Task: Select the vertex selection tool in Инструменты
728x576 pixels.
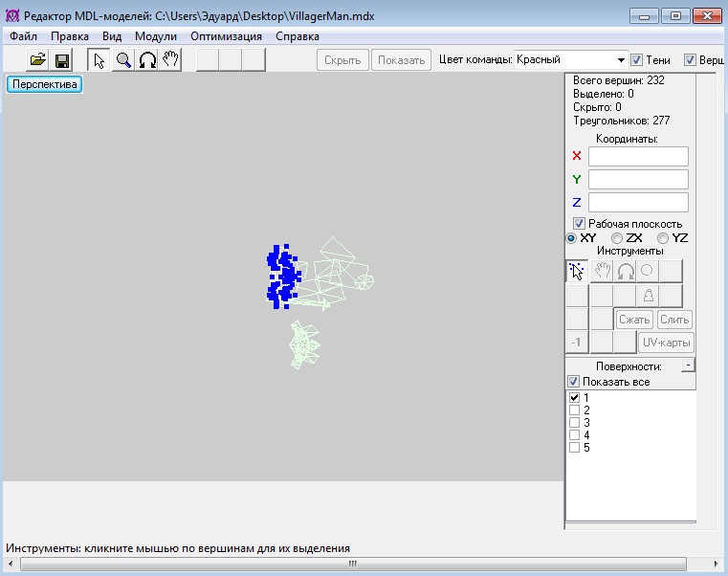Action: click(577, 272)
